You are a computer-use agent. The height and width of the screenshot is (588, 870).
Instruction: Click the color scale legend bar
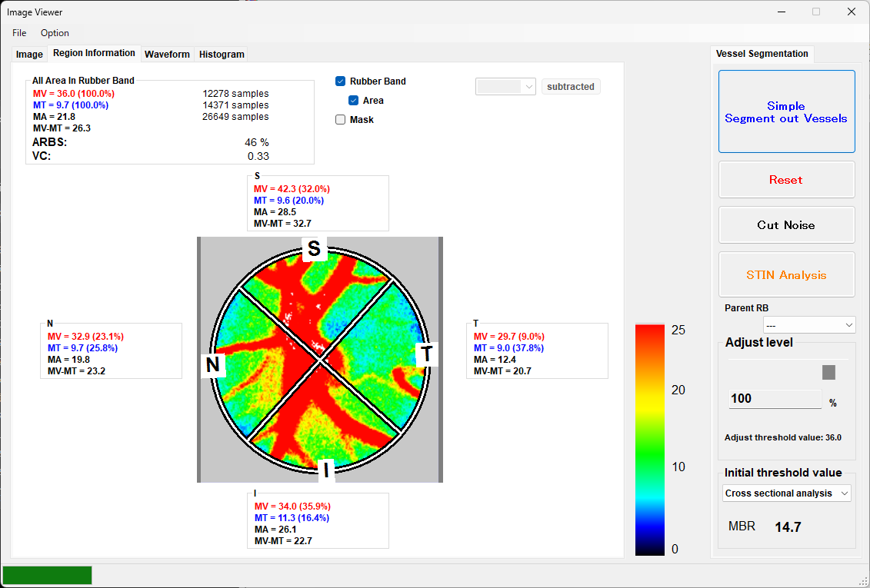[650, 439]
